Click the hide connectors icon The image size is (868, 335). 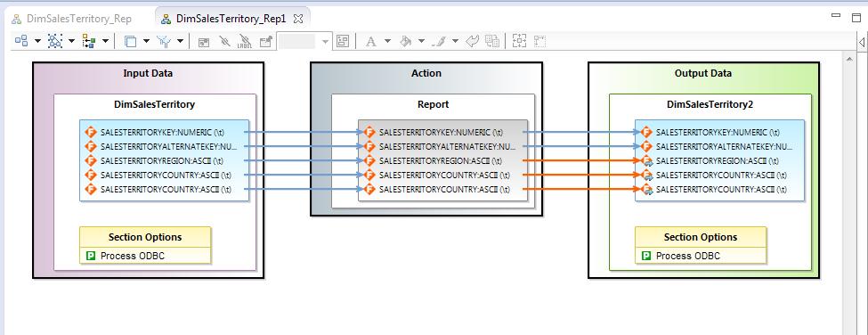click(224, 42)
